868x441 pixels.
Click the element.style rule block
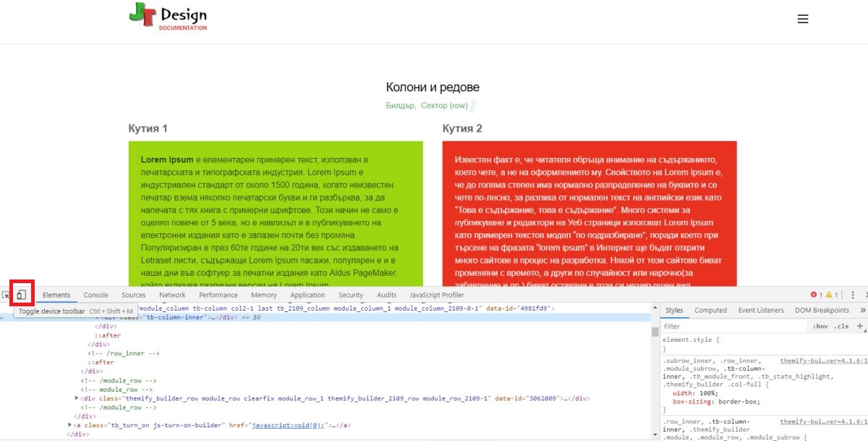(764, 344)
